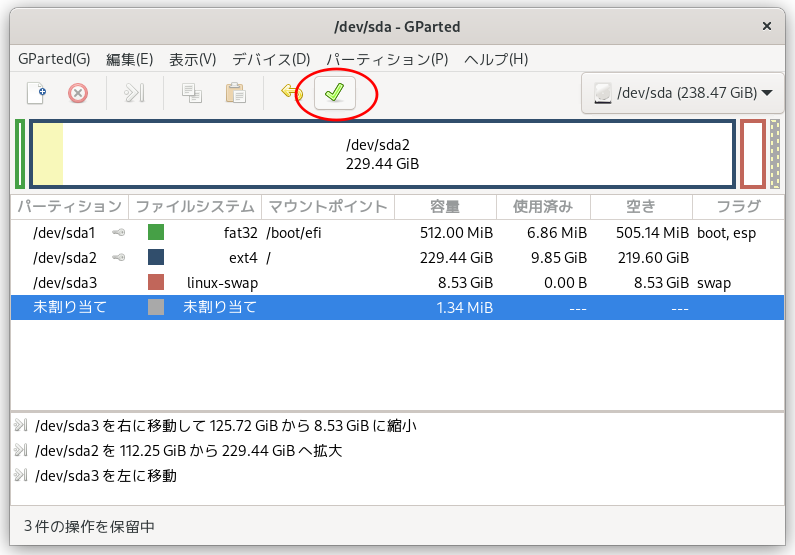Click the delete partition red X icon
Image resolution: width=795 pixels, height=555 pixels.
78,93
